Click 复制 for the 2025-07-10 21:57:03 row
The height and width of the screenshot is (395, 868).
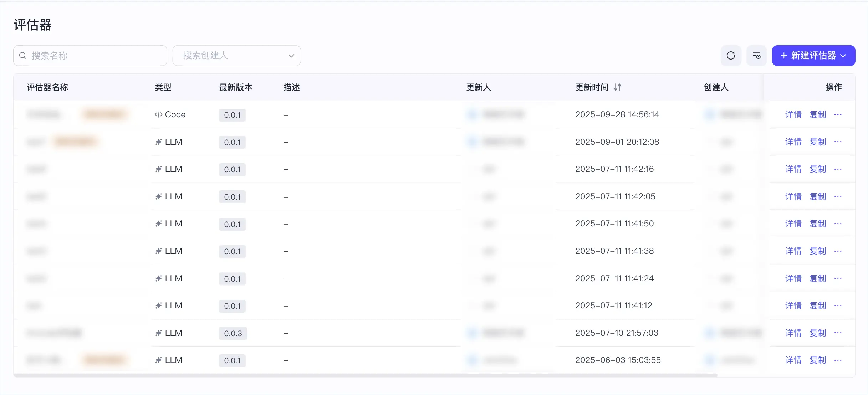tap(818, 333)
